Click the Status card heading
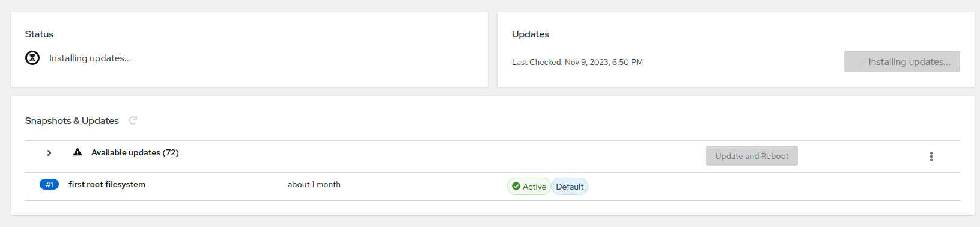The image size is (980, 227). tap(39, 34)
